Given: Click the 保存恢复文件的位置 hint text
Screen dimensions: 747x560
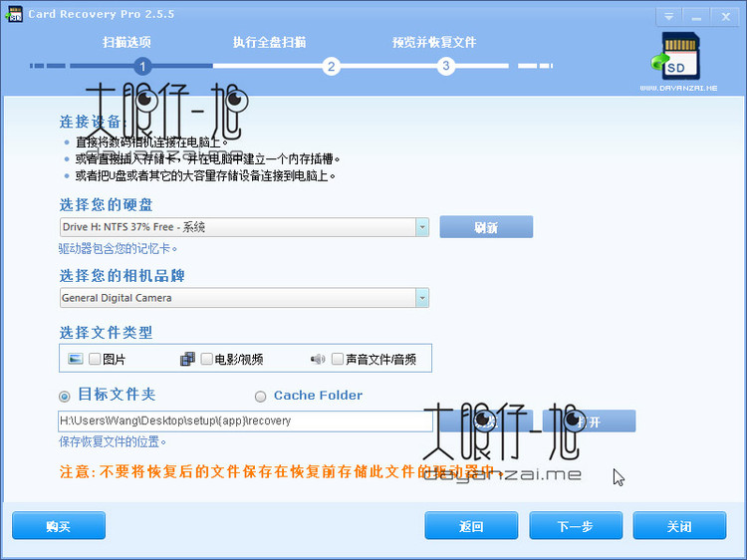Looking at the screenshot, I should click(113, 441).
